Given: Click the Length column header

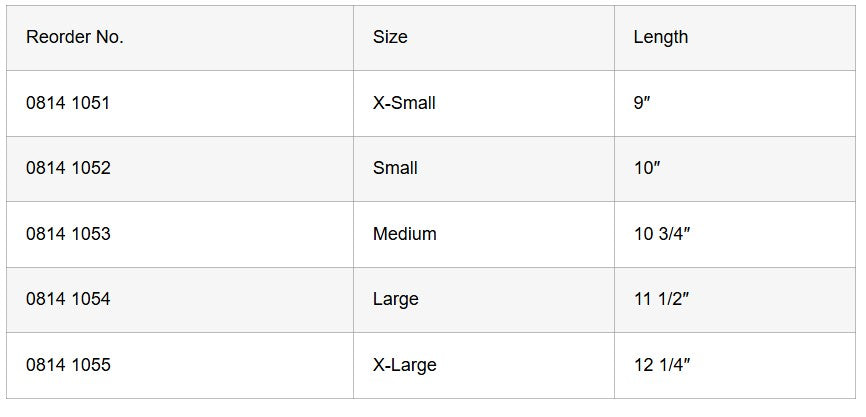Looking at the screenshot, I should tap(660, 37).
